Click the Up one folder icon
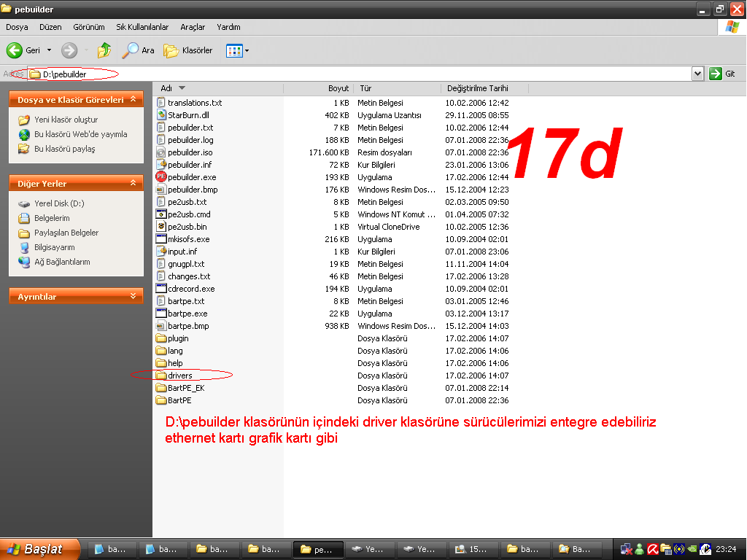The image size is (747, 560). [x=104, y=50]
